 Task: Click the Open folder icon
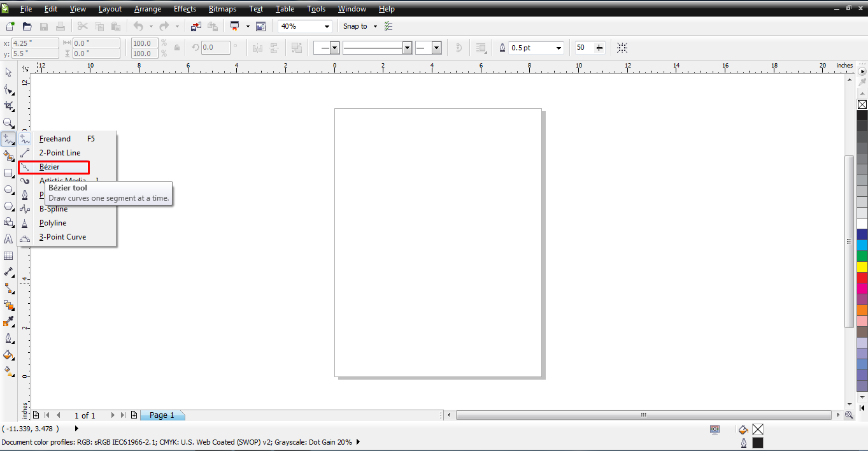[27, 26]
